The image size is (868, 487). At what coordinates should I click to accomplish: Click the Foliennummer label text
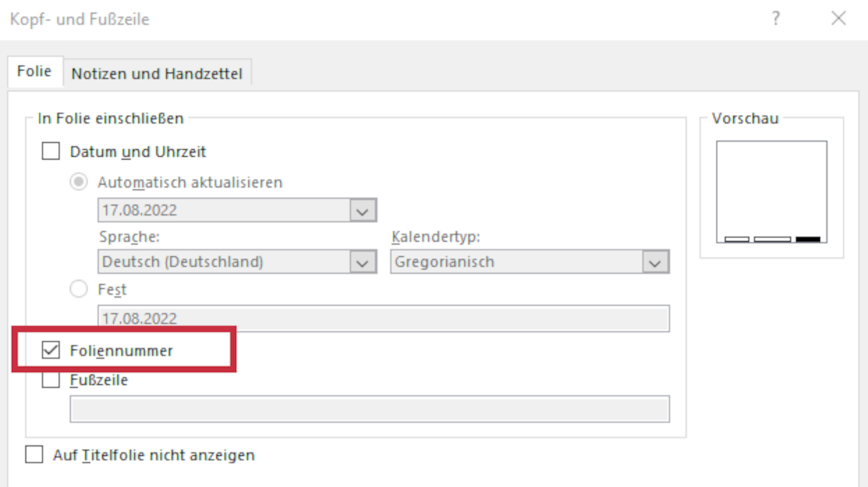click(x=121, y=350)
